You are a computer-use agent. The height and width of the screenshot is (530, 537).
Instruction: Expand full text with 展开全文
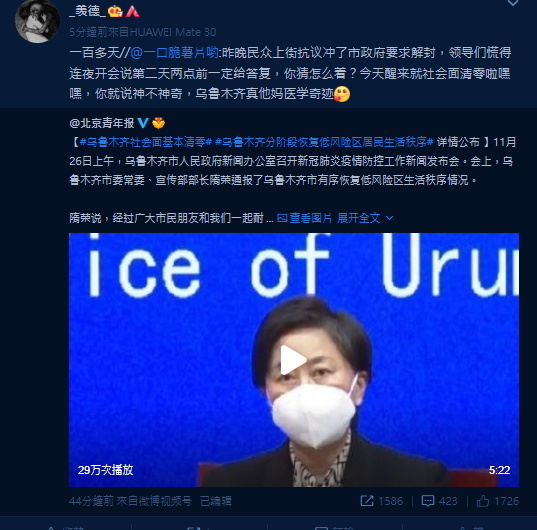(359, 218)
